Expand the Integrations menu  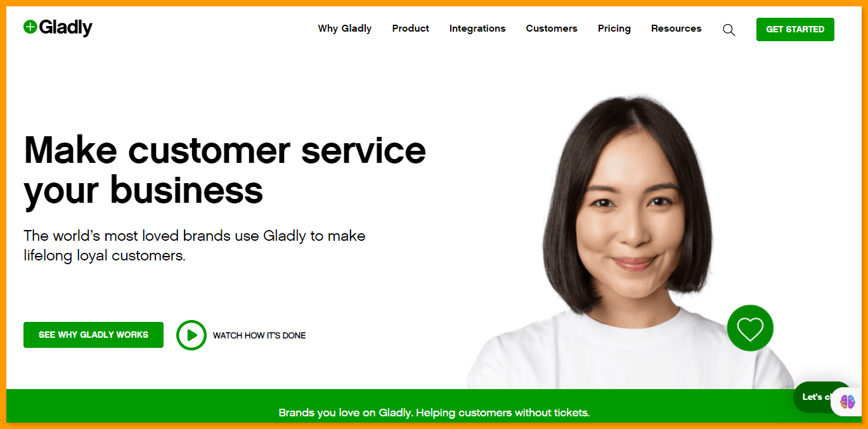coord(477,29)
